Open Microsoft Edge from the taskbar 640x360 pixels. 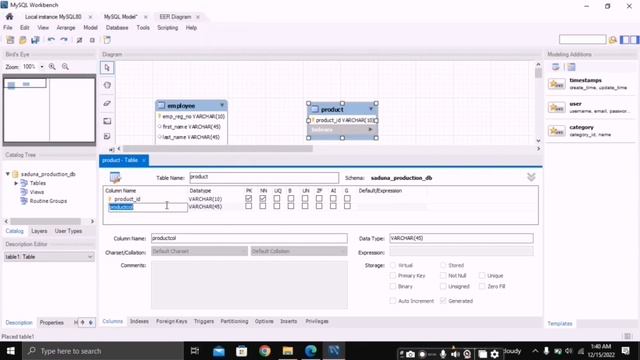coord(311,351)
